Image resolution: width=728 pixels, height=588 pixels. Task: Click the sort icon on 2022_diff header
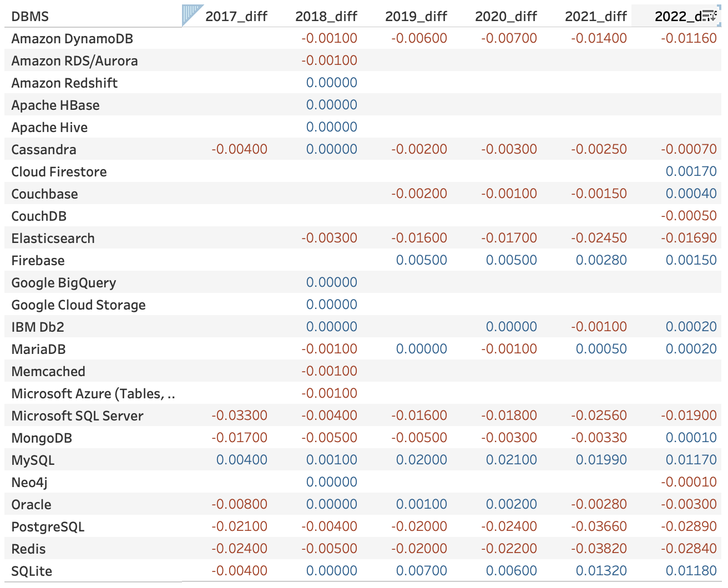tap(710, 16)
